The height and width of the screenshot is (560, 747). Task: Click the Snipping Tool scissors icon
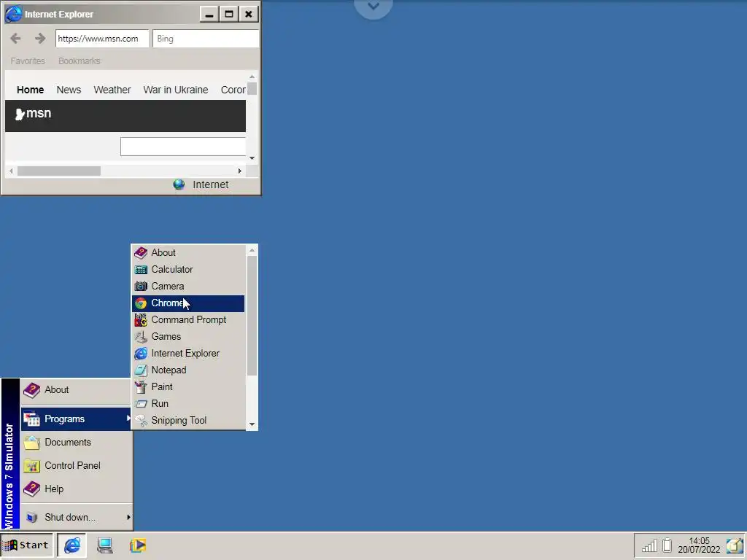(141, 421)
